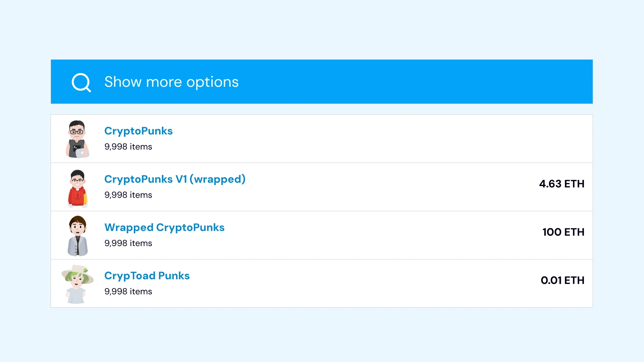The width and height of the screenshot is (644, 362).
Task: Click the item count under CrypToad Punks
Action: tap(128, 292)
